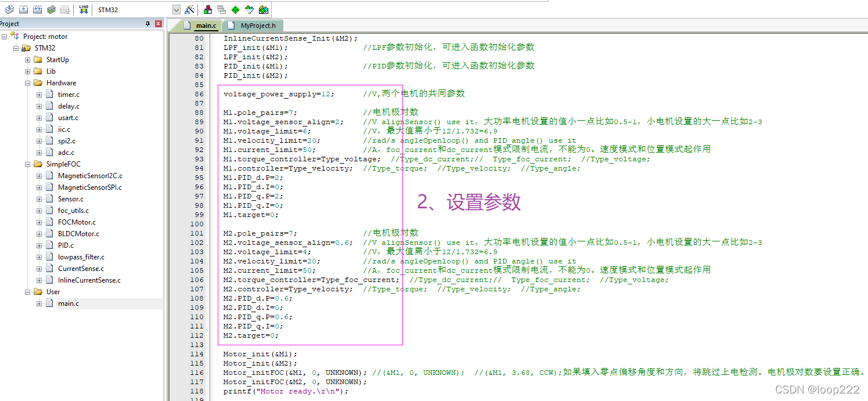Click code line M2.voltage_sensor_align=0.6
Image resolution: width=868 pixels, height=401 pixels.
[x=288, y=243]
